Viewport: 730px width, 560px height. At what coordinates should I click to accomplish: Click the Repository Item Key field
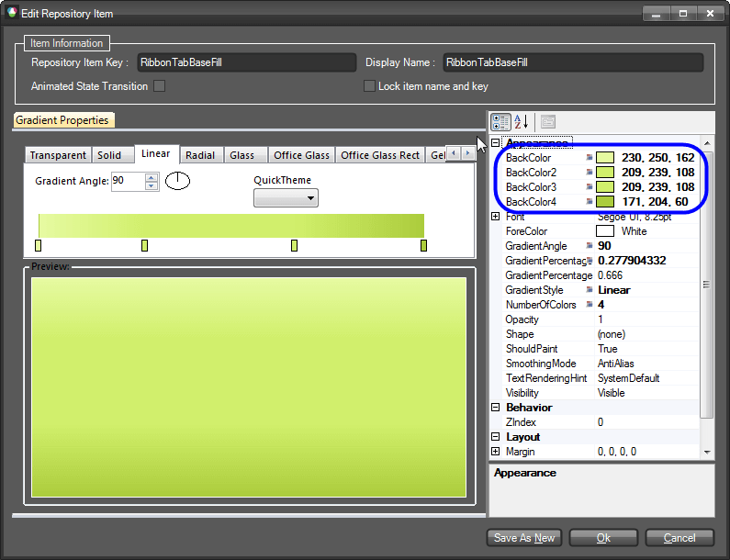(247, 62)
